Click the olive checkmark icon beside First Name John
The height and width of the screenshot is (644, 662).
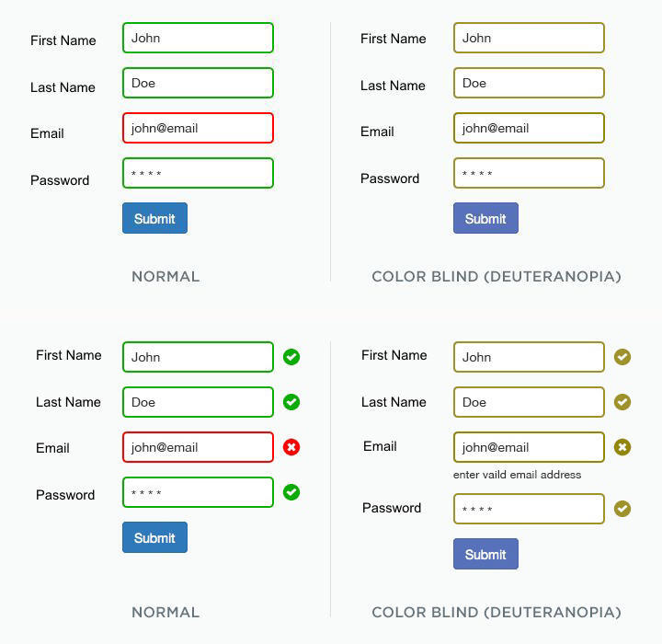622,357
